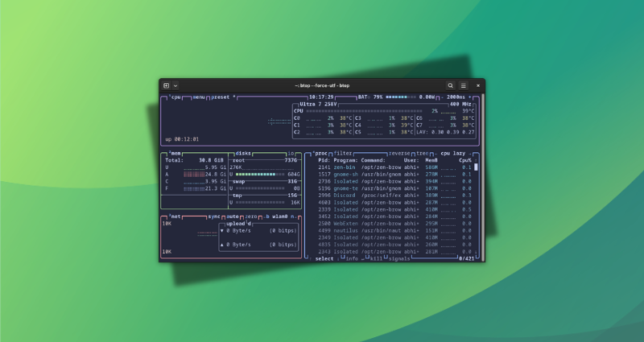Open the terminal hamburger menu
Viewport: 644px width, 342px height.
pyautogui.click(x=464, y=86)
